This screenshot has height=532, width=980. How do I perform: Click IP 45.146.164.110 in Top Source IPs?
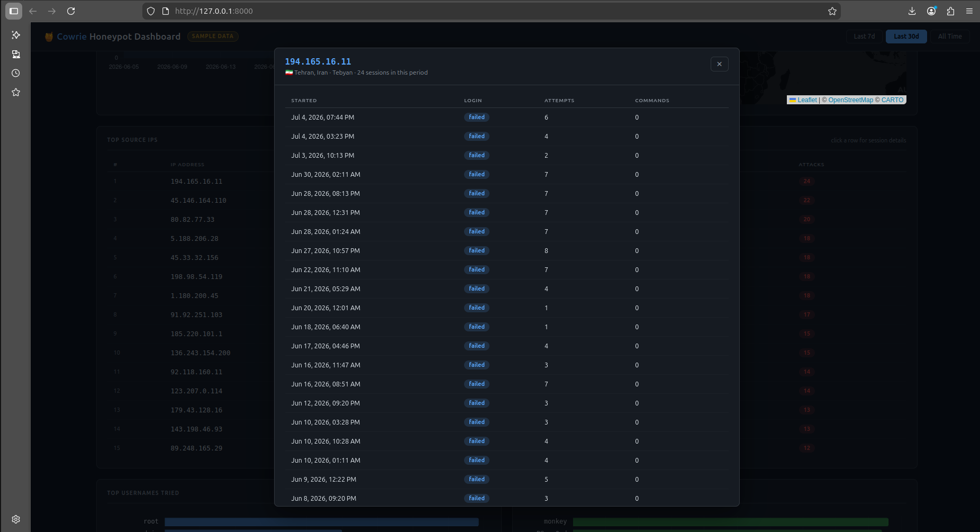click(198, 201)
